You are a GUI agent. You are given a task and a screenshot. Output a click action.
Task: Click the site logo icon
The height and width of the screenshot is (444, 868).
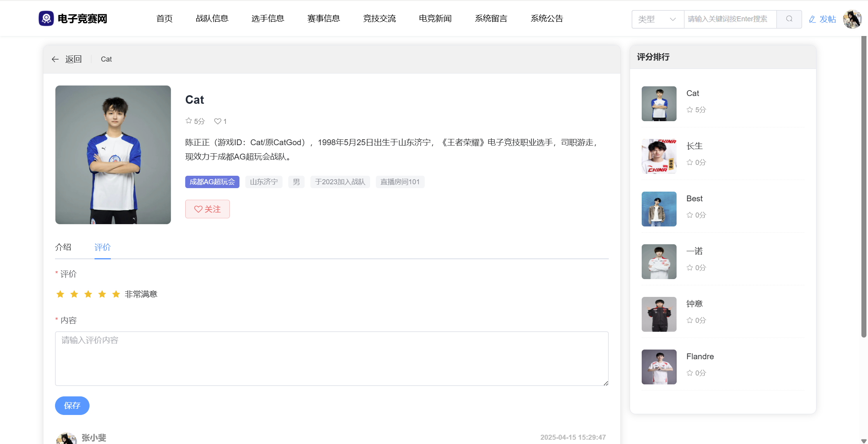(46, 19)
